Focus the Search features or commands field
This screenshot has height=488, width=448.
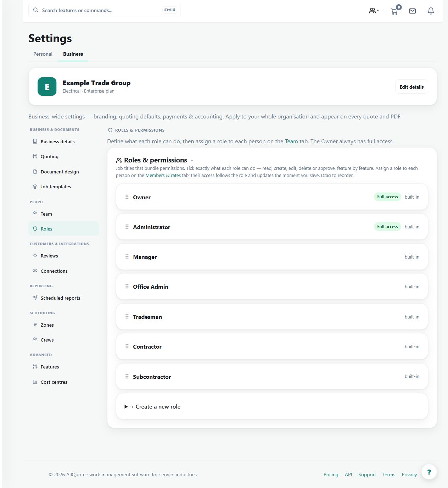105,10
